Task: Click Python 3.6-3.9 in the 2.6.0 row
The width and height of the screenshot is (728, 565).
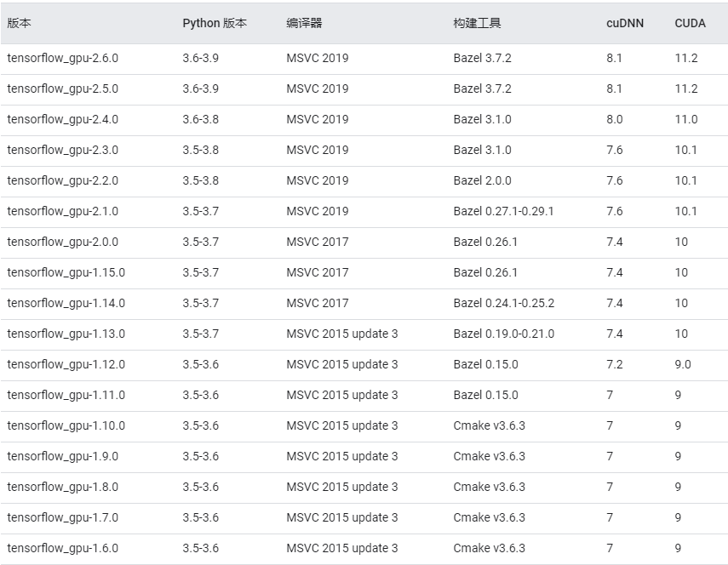Action: (201, 58)
